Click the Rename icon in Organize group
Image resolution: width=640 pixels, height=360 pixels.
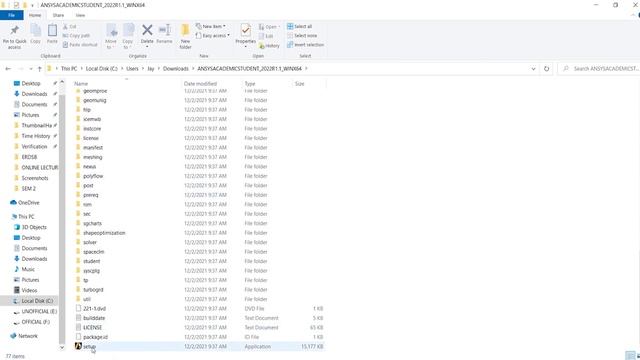(164, 30)
